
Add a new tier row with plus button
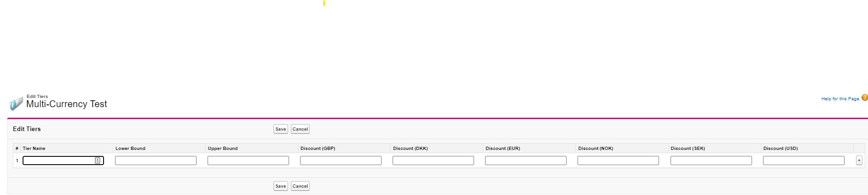[859, 160]
